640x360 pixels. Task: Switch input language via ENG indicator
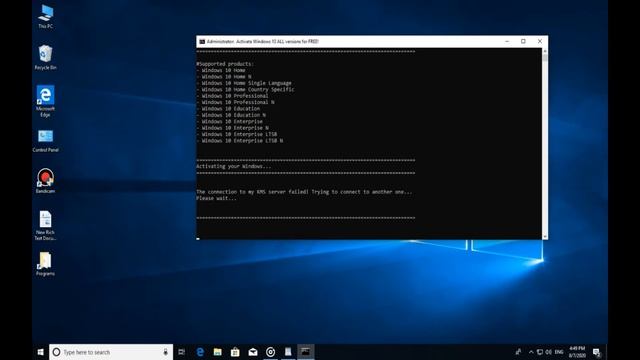click(559, 352)
